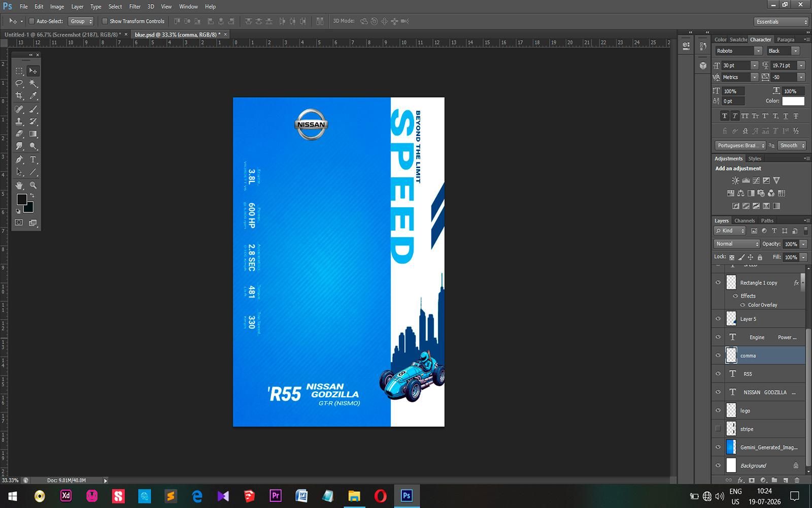Image resolution: width=812 pixels, height=508 pixels.
Task: Select the Pen tool
Action: click(x=19, y=160)
